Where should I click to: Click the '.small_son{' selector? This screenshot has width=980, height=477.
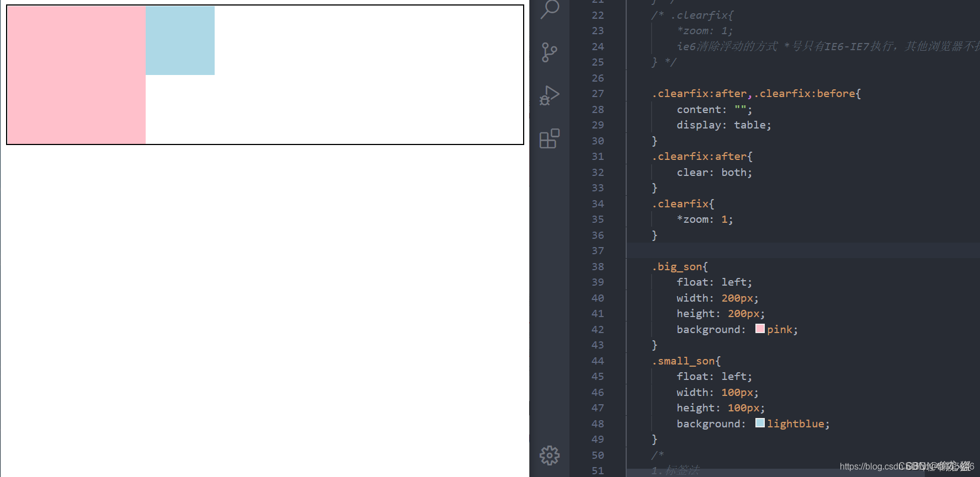(686, 361)
